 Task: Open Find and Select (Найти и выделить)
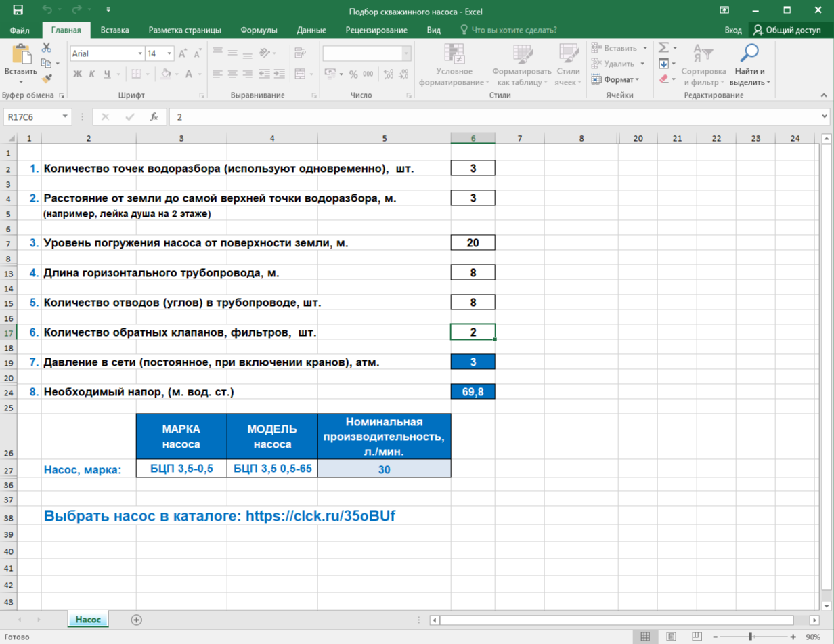tap(749, 64)
